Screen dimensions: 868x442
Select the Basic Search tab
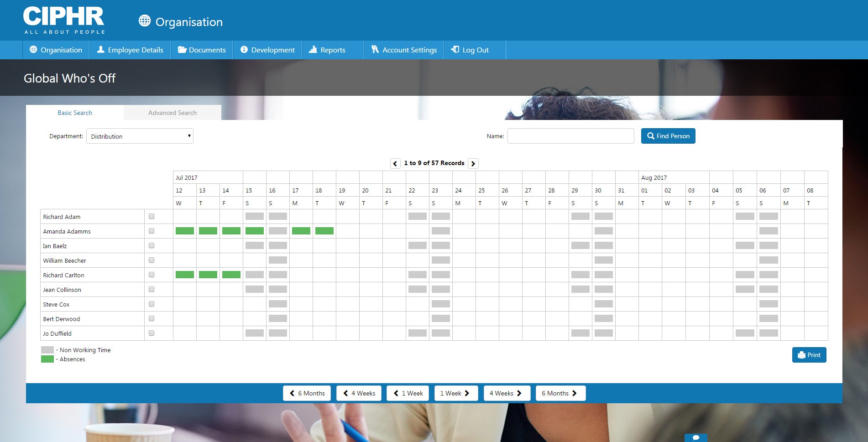pyautogui.click(x=75, y=113)
